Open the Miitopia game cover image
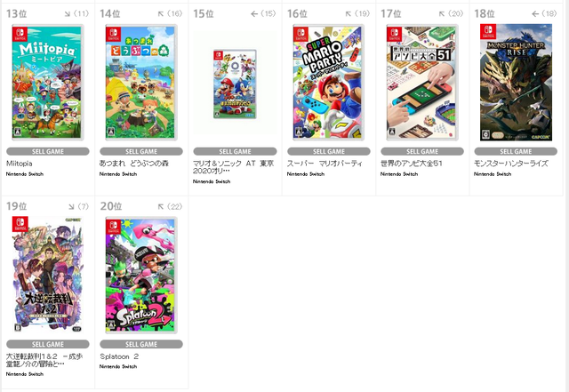 [47, 83]
